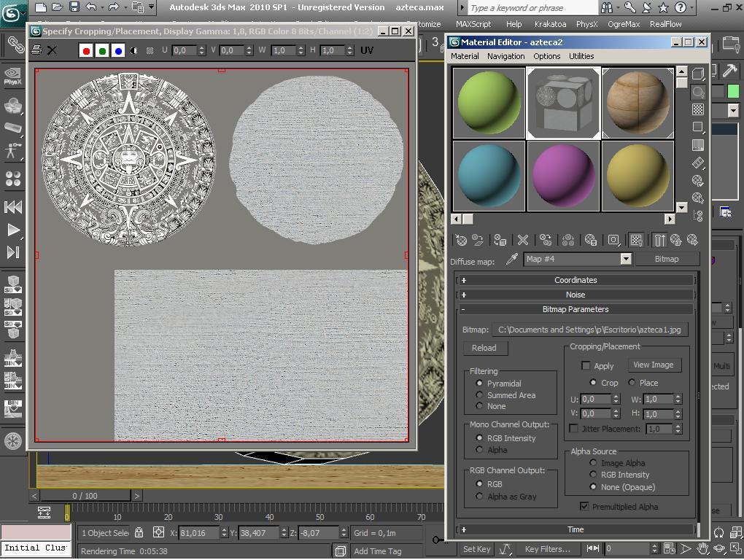Enable the Apply cropping checkbox

pos(586,365)
